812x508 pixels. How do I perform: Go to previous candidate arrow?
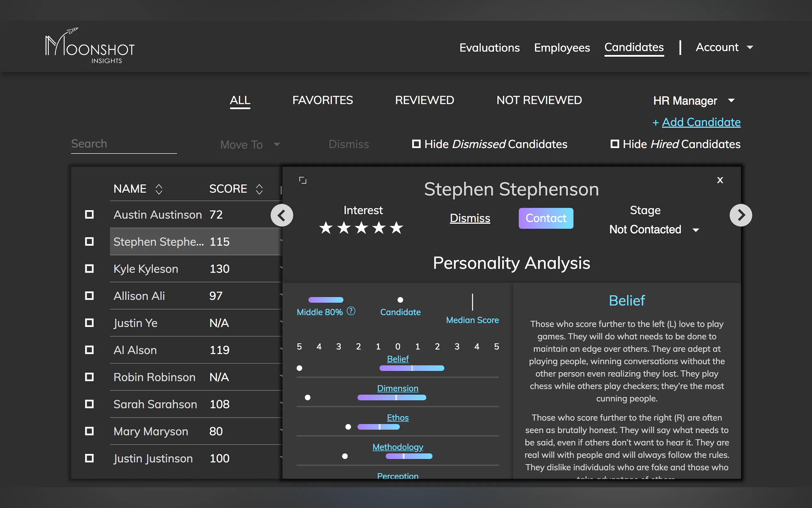[x=282, y=215]
